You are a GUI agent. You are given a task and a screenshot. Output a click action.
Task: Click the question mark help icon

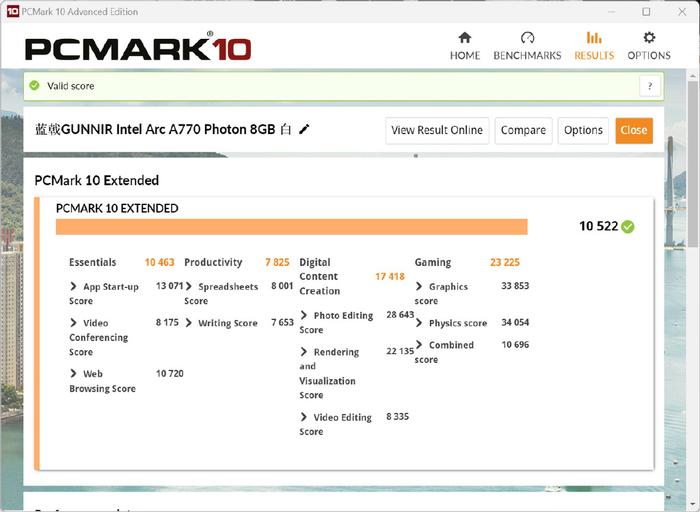[x=650, y=86]
